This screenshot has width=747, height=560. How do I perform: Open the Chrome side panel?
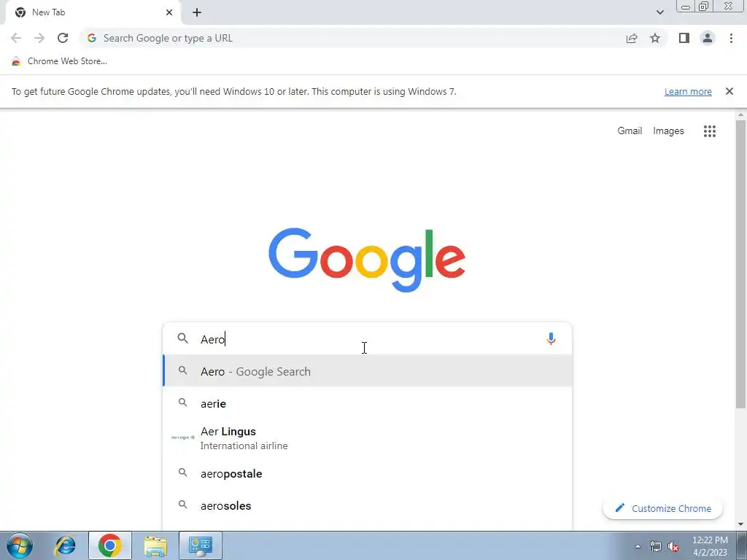click(684, 38)
